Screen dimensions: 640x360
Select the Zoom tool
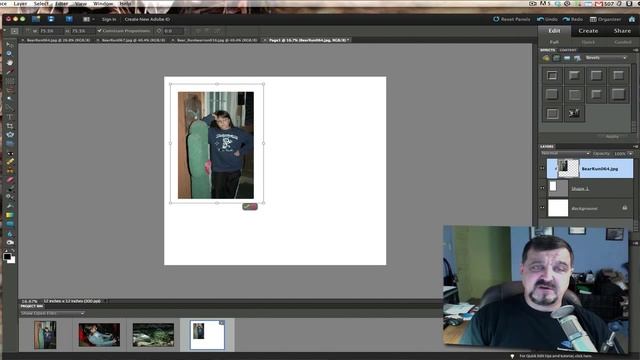pos(9,53)
